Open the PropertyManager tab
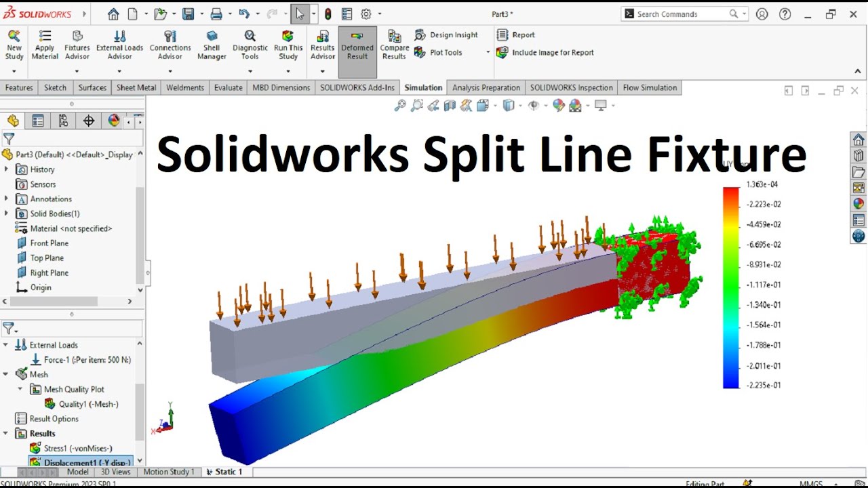Viewport: 868px width, 488px height. tap(38, 121)
